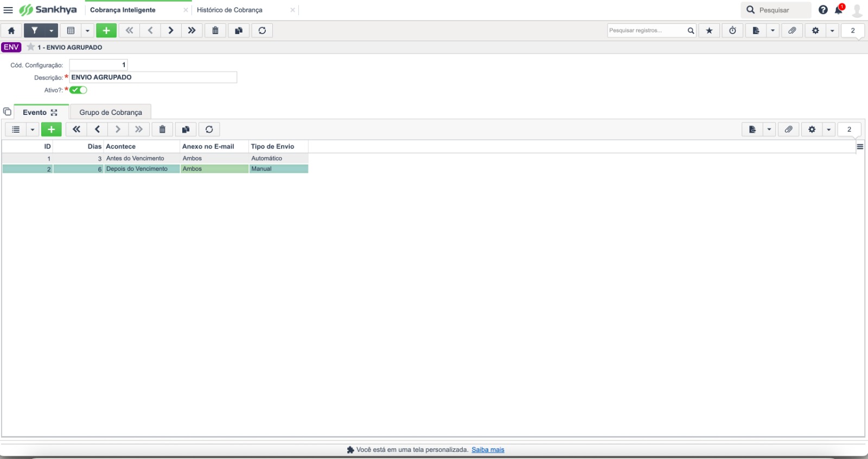Open top toolbar gear settings dropdown arrow

832,31
